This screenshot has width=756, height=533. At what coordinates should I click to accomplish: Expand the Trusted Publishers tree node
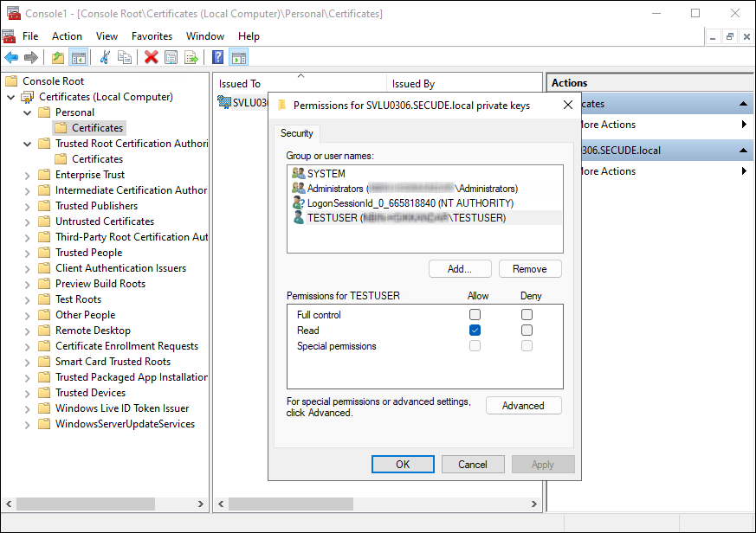coord(28,206)
